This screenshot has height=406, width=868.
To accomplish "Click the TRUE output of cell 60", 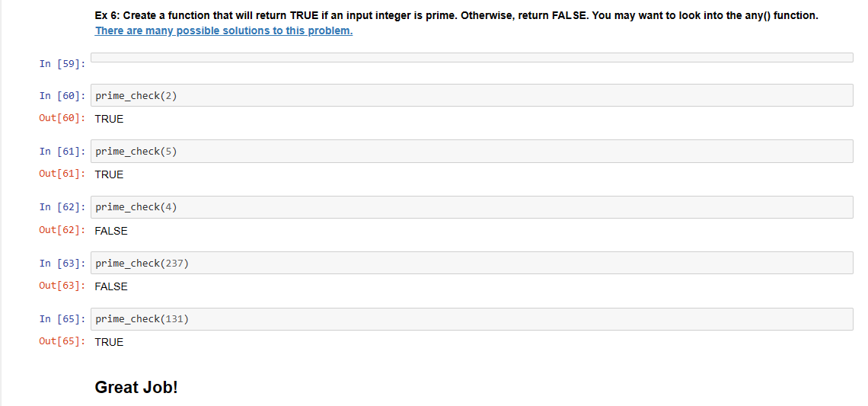I will (x=109, y=119).
